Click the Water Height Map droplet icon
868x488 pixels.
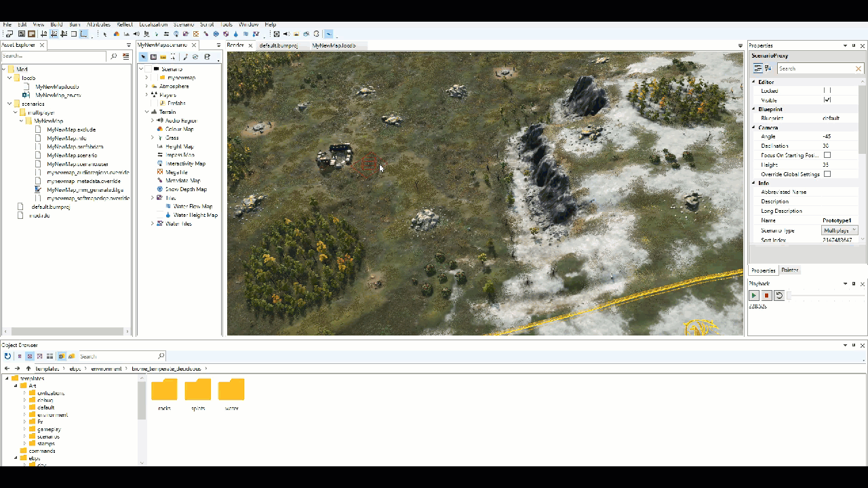[168, 215]
